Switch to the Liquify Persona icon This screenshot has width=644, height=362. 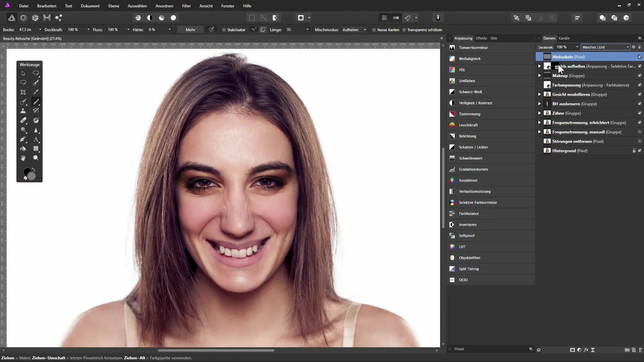tap(23, 18)
